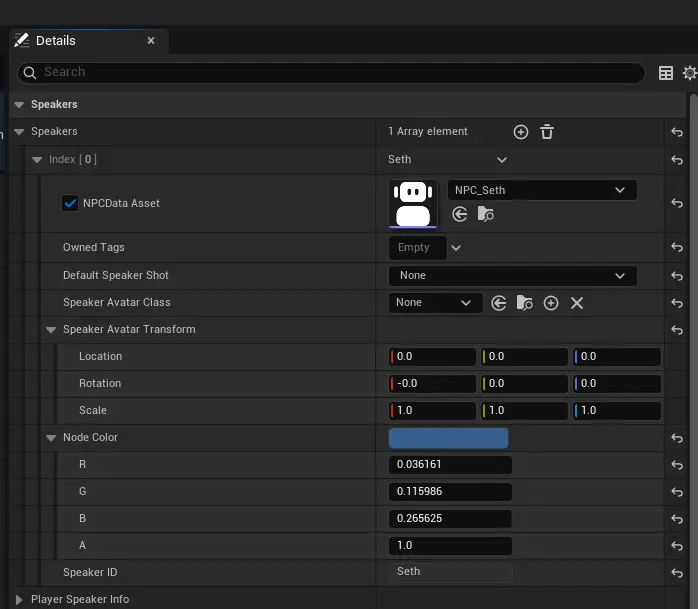Click the Speaker ID label

90,572
